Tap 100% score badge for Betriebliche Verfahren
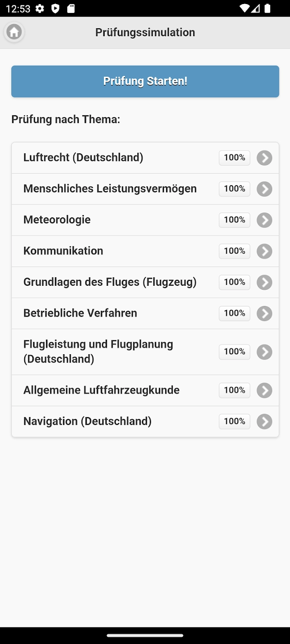This screenshot has width=290, height=644. (235, 313)
